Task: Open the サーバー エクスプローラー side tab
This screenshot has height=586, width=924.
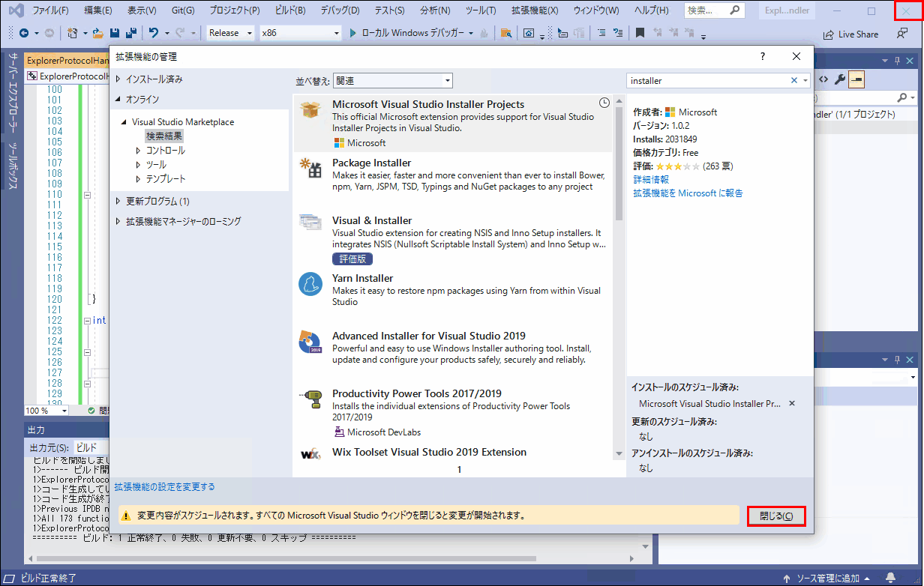Action: pos(12,92)
